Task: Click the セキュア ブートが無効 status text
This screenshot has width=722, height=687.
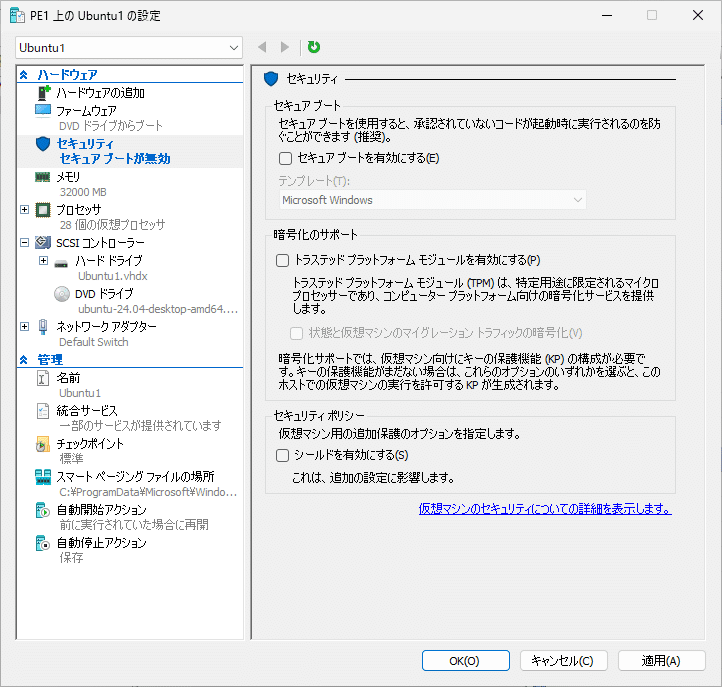Action: pyautogui.click(x=115, y=159)
